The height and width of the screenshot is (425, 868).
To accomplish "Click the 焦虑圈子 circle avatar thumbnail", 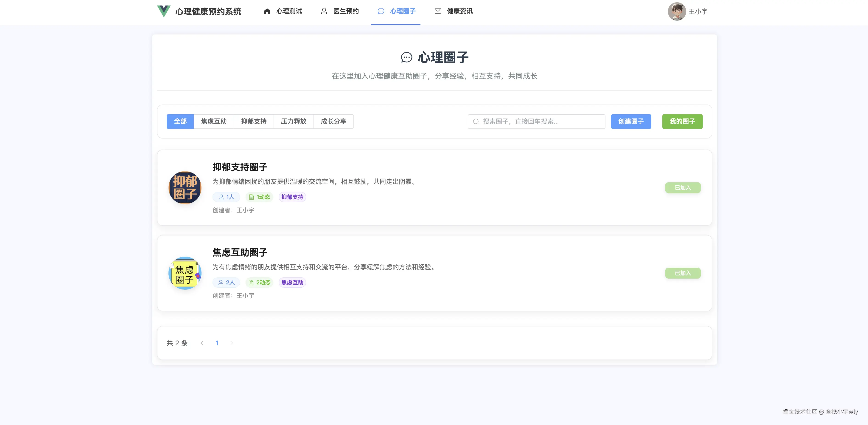I will (185, 273).
